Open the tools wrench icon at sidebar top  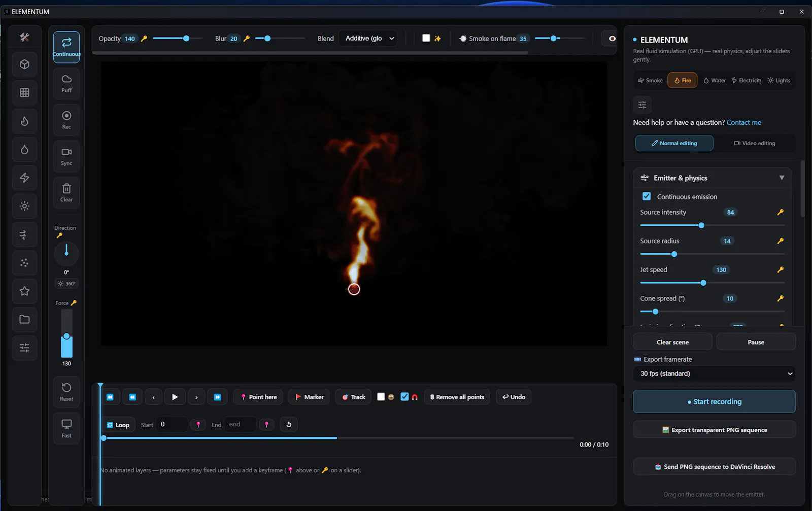coord(24,37)
